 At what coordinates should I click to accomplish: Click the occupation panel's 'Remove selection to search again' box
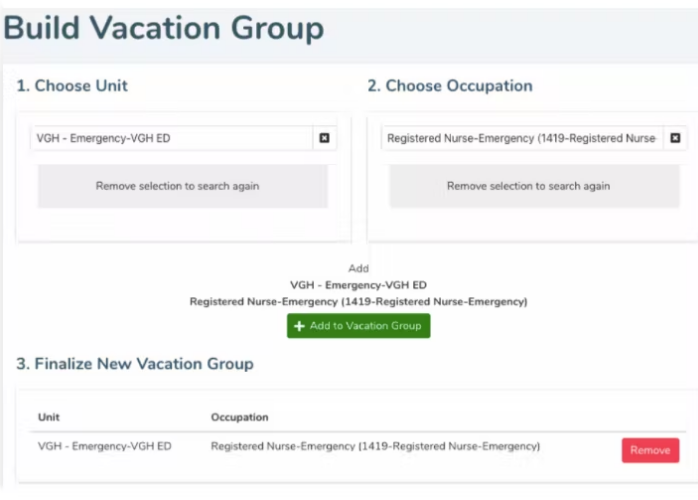coord(528,186)
